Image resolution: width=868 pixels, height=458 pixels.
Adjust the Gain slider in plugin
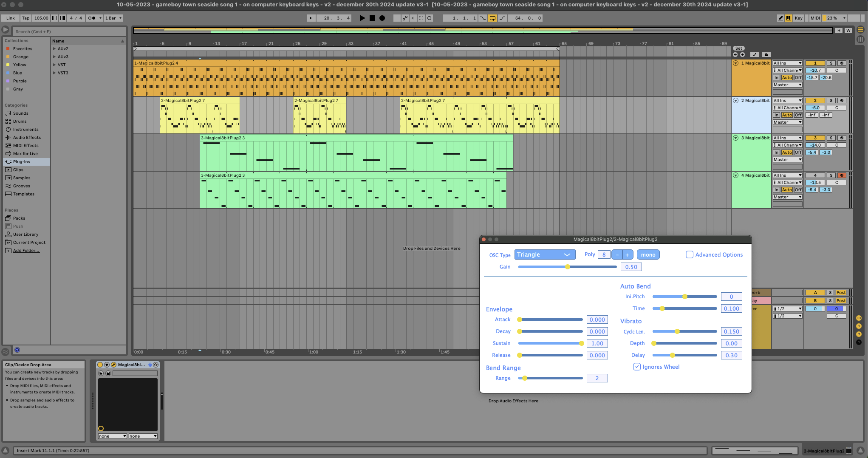567,267
